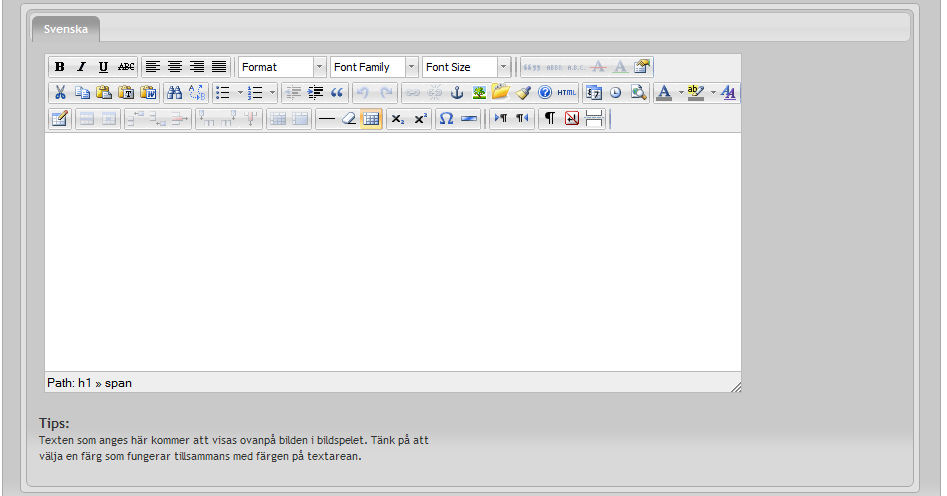Cut the selected text
The height and width of the screenshot is (496, 947).
(60, 93)
